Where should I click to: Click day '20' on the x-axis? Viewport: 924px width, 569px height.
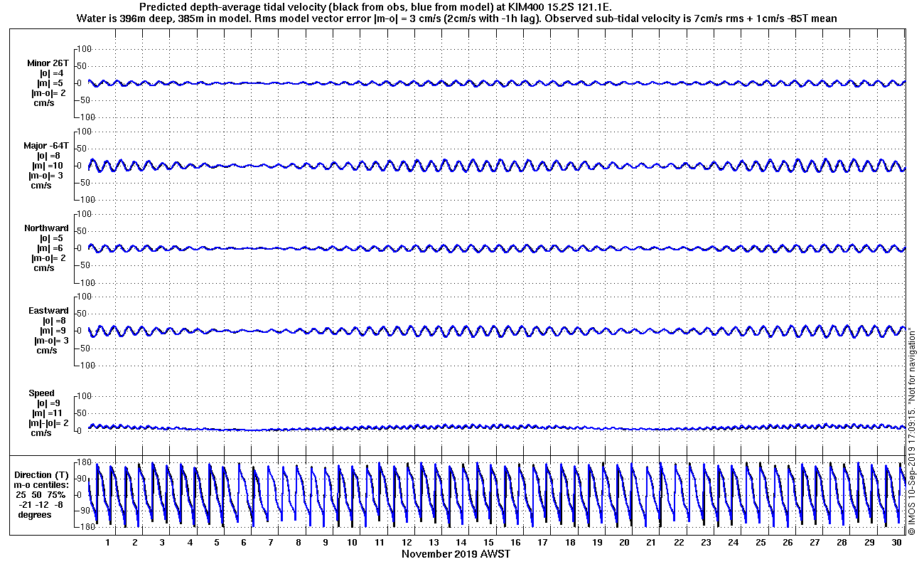coord(624,543)
